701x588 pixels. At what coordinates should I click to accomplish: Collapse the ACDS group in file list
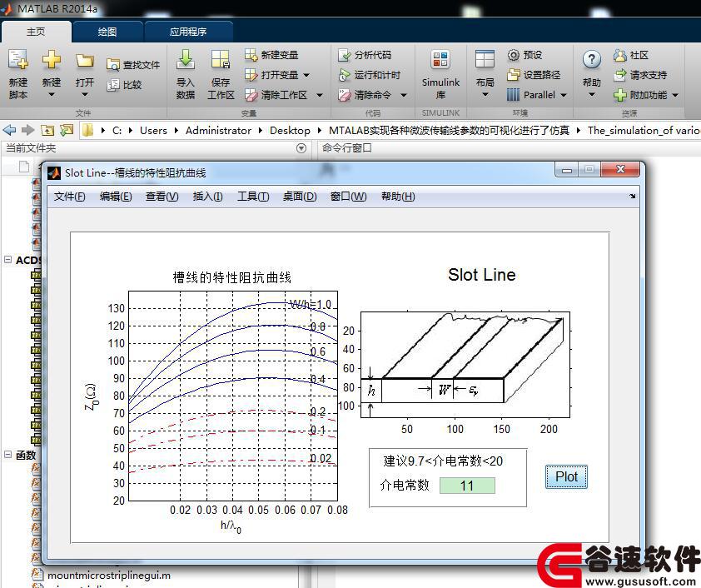tap(7, 260)
